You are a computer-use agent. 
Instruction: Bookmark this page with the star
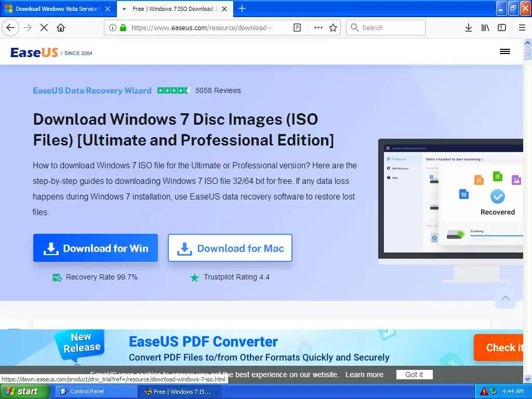[333, 28]
